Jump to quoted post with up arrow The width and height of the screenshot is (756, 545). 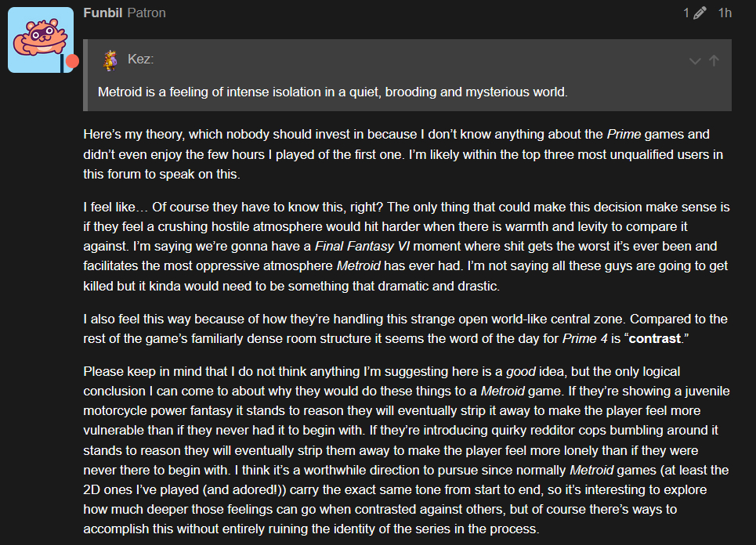click(714, 60)
